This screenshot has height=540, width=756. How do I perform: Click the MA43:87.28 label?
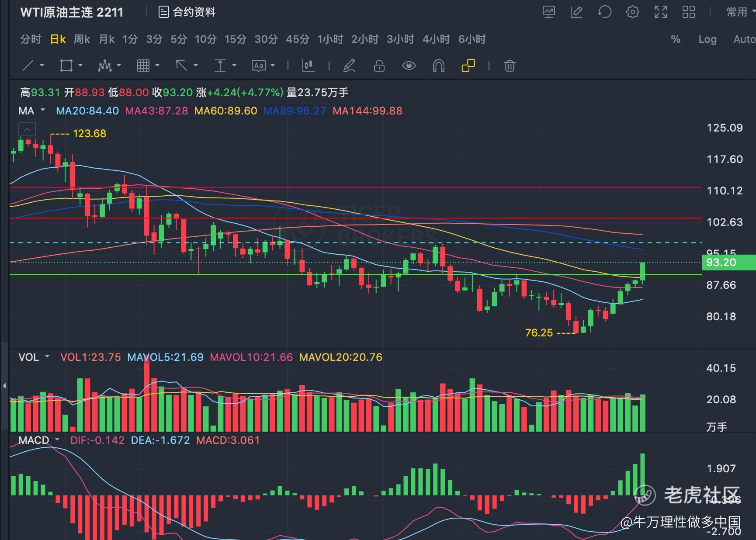pos(156,111)
